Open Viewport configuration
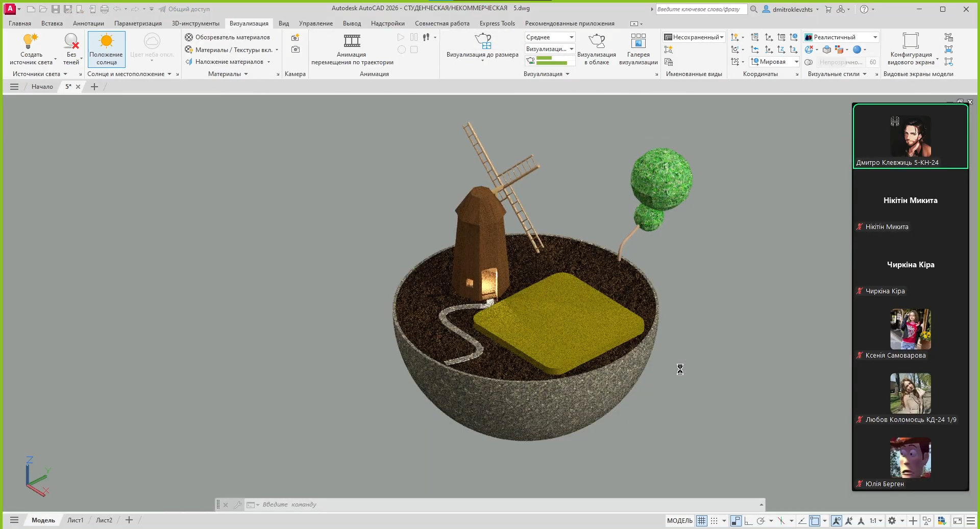Image resolution: width=980 pixels, height=529 pixels. (911, 41)
